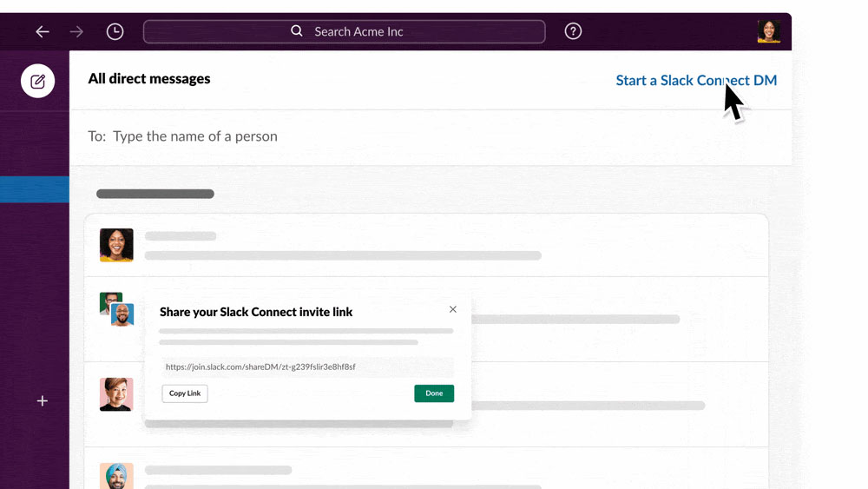
Task: Click the 'Type the name of a person' field
Action: click(x=194, y=136)
